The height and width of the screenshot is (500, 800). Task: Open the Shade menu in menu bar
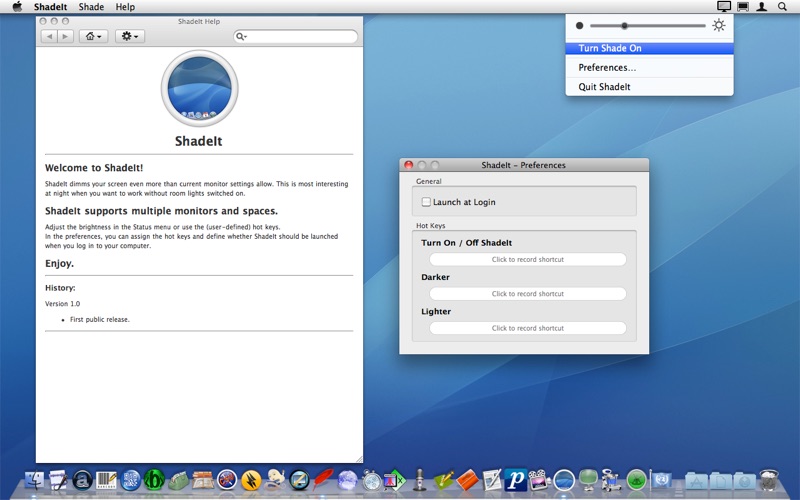91,7
